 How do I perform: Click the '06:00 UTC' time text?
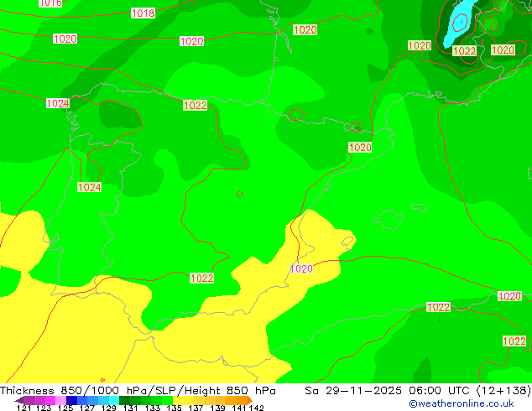(439, 391)
